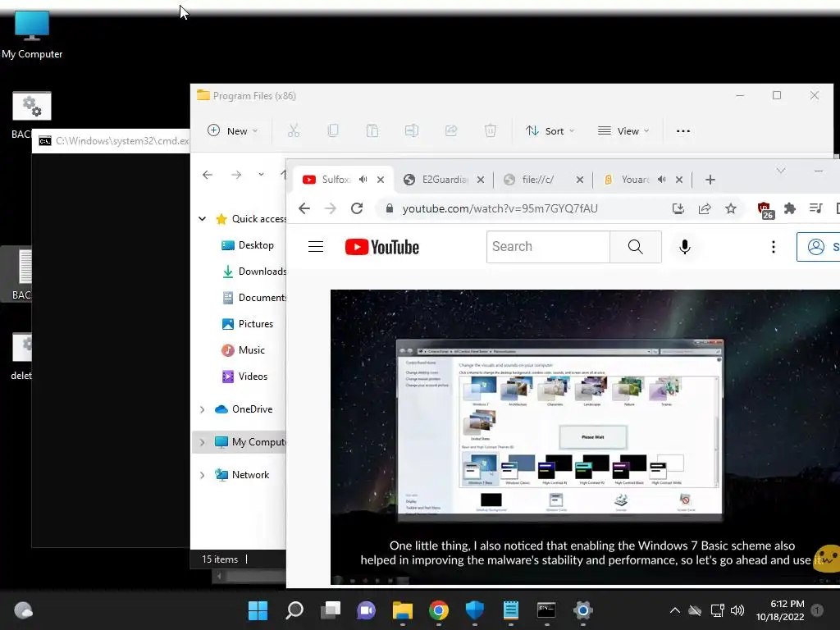This screenshot has width=840, height=630.
Task: Open Chrome from taskbar
Action: [x=439, y=610]
